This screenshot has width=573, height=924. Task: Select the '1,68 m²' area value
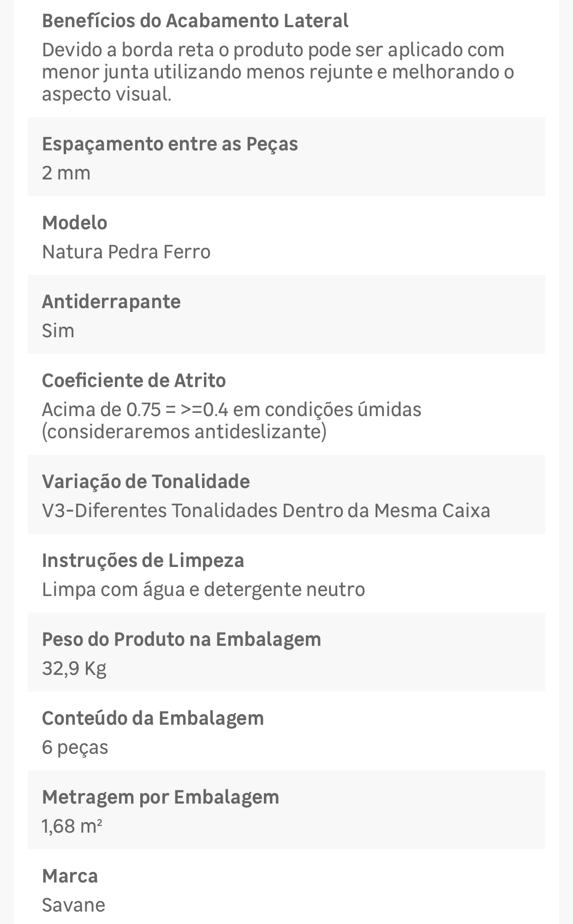[x=72, y=826]
